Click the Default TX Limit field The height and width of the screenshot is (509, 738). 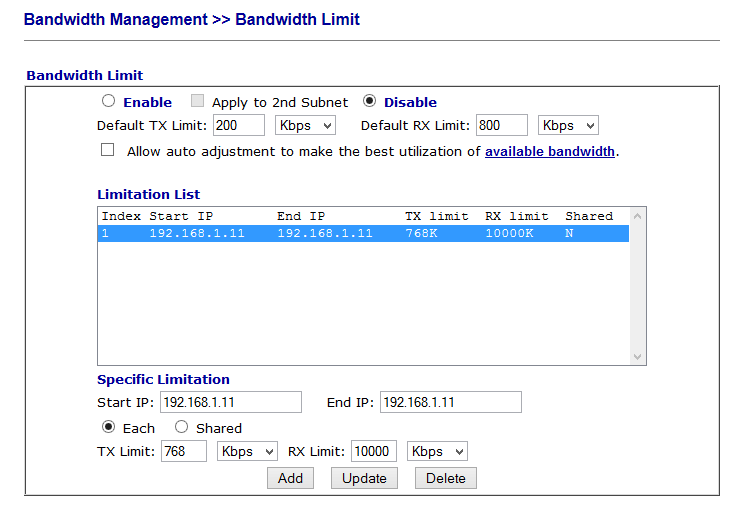(x=239, y=125)
